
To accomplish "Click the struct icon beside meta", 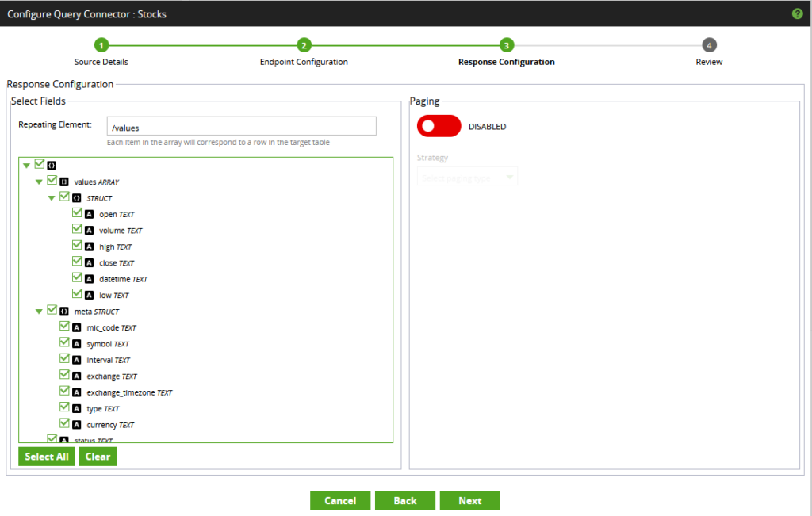I will (65, 311).
